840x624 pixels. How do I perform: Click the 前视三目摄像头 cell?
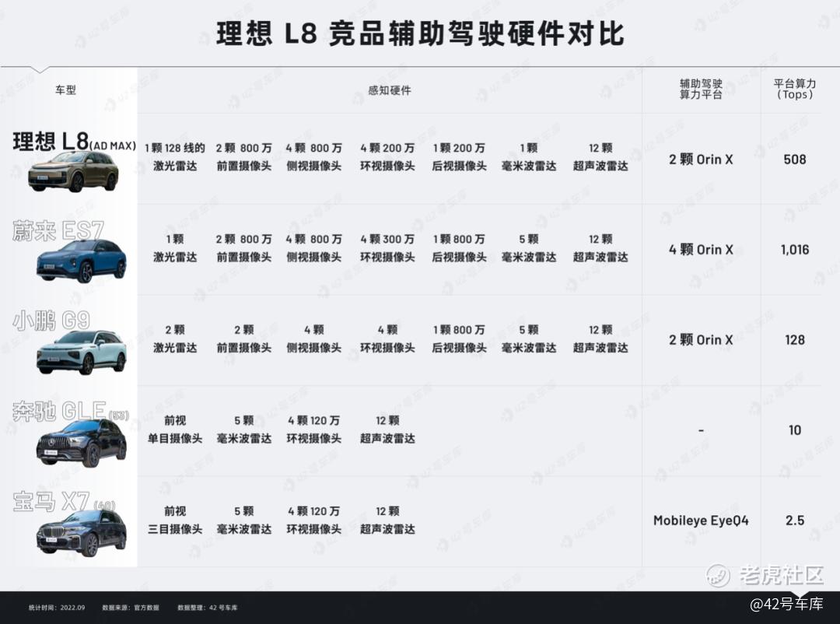click(x=175, y=520)
